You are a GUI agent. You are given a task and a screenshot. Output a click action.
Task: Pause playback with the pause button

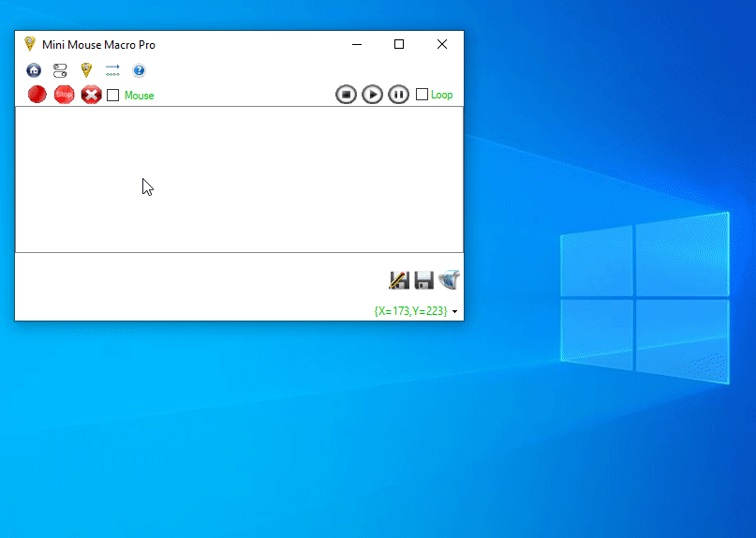pyautogui.click(x=398, y=95)
